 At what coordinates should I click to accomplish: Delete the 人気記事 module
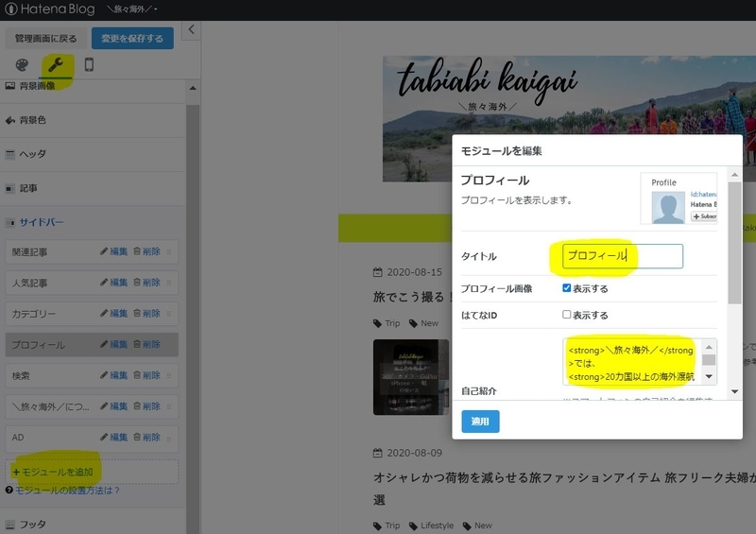146,283
